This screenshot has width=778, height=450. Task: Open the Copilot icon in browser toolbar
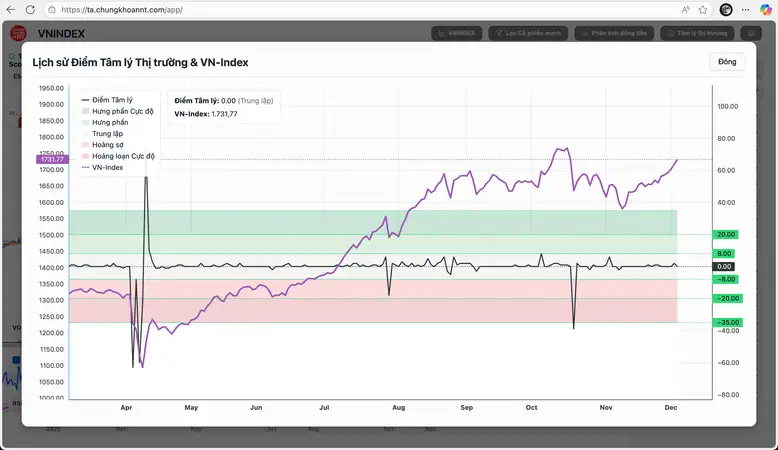coord(766,9)
